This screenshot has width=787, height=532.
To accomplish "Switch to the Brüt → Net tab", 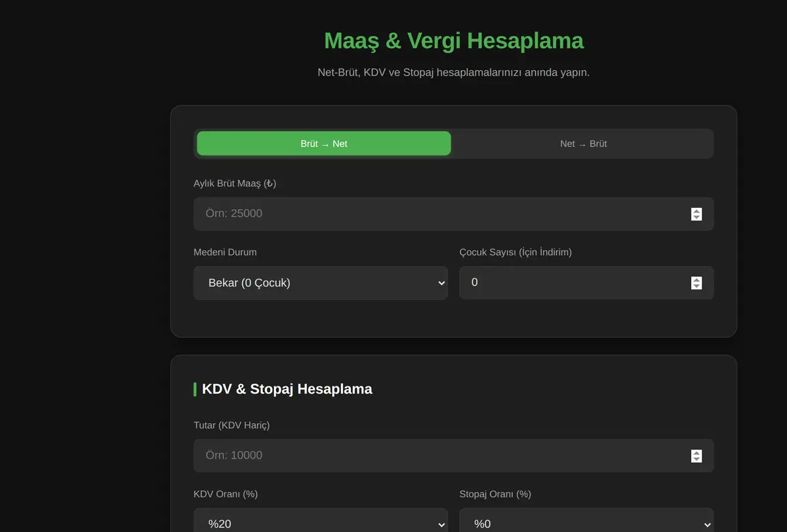I will 324,144.
